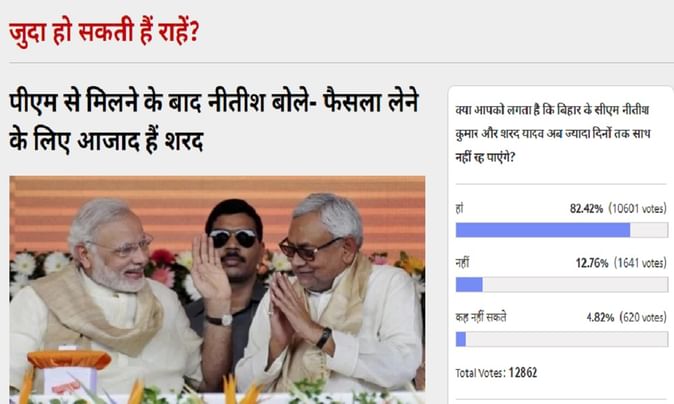Select the 'कह नहीं सकते' poll option
This screenshot has height=404, width=674.
tap(481, 317)
